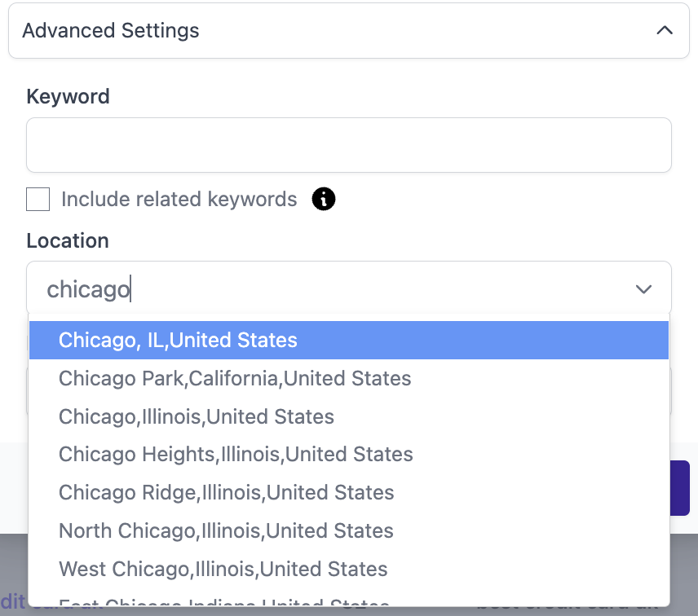Open the related keywords info icon
698x616 pixels.
click(x=323, y=199)
